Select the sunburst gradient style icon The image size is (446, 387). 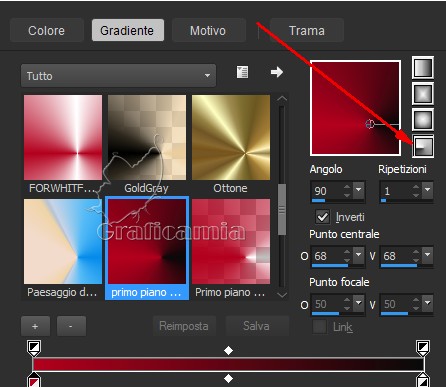[x=423, y=119]
